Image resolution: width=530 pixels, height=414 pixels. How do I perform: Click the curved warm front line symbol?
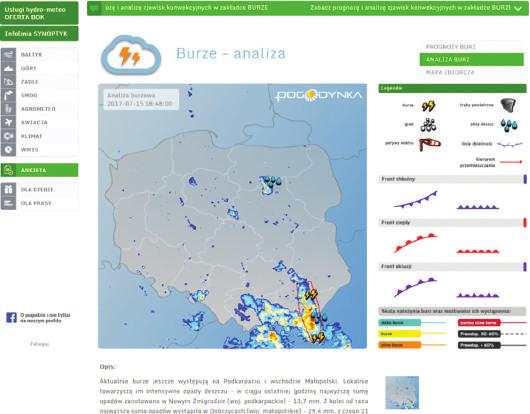click(415, 243)
